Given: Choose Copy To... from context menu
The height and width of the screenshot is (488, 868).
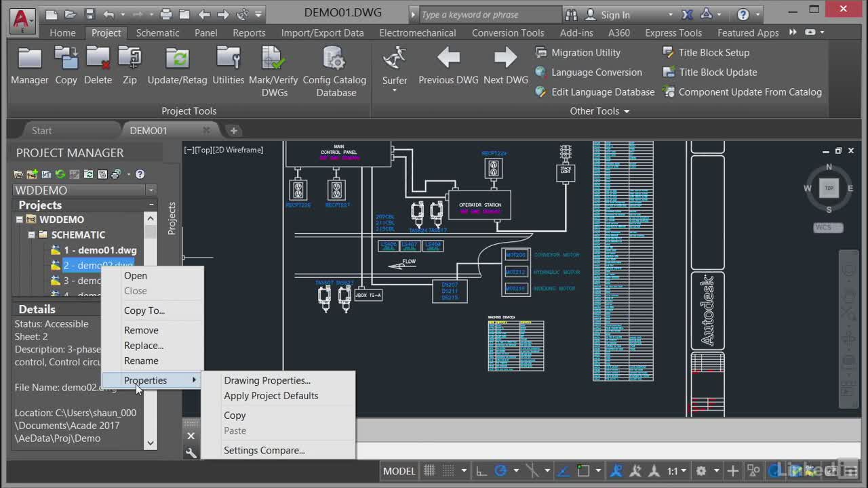Looking at the screenshot, I should pos(144,310).
